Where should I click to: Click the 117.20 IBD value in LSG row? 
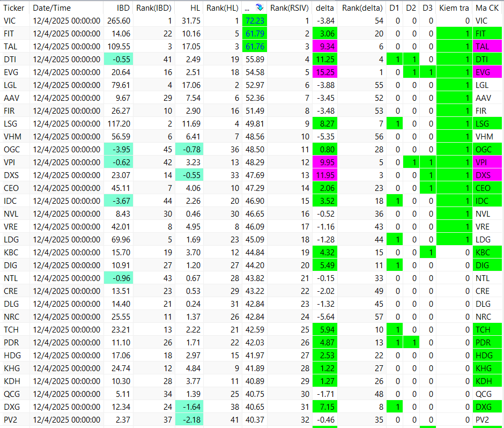pos(118,124)
